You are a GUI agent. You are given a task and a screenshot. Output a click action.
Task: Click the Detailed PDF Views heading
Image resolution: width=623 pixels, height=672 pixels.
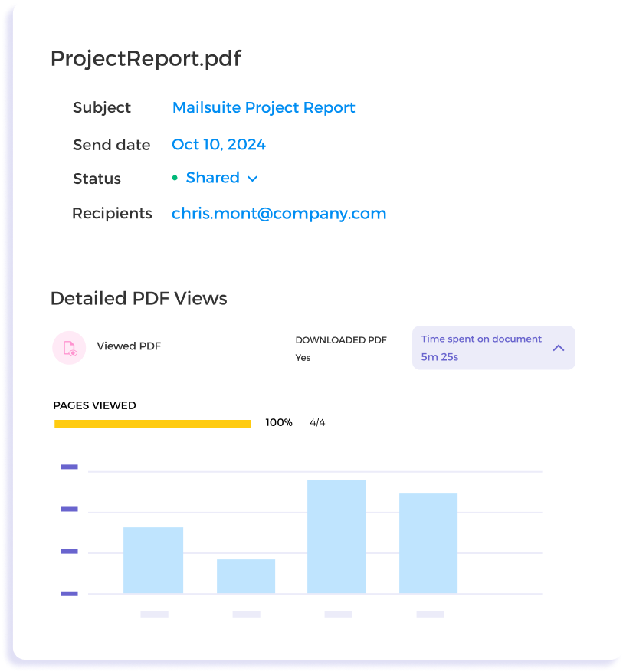pos(139,298)
